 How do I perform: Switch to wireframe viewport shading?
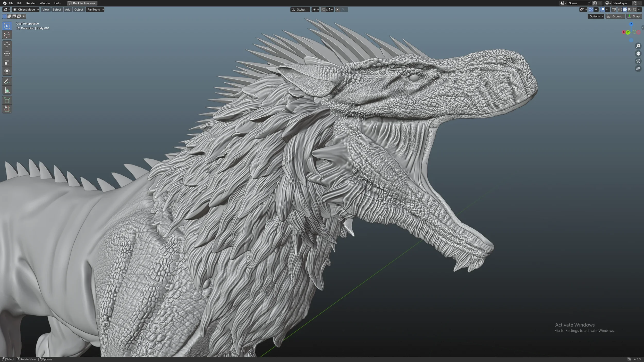[620, 10]
